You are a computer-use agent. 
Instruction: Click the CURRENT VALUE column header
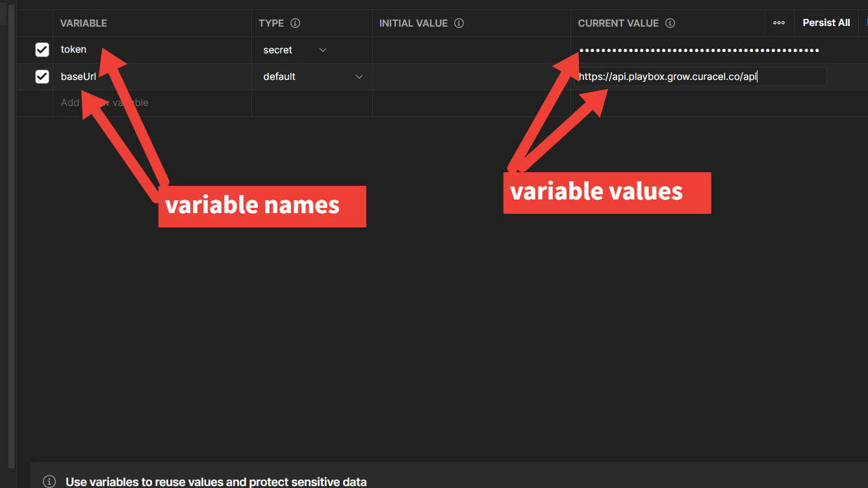point(619,23)
